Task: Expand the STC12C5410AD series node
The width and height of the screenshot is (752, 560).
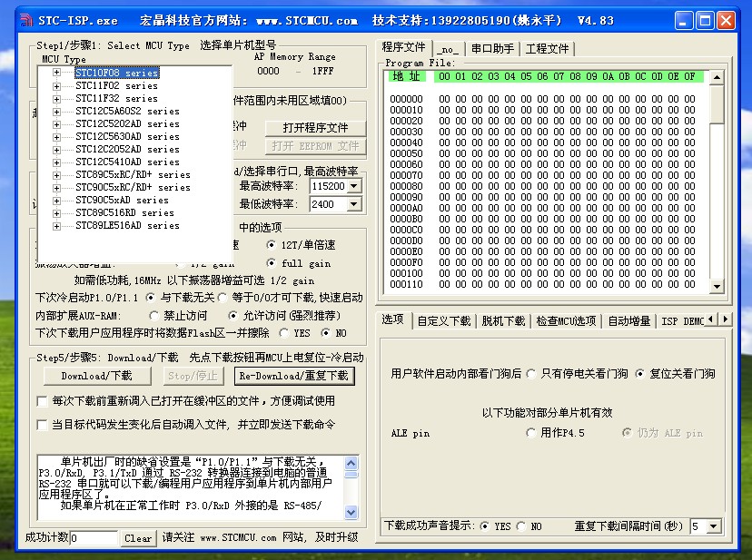Action: tap(56, 162)
